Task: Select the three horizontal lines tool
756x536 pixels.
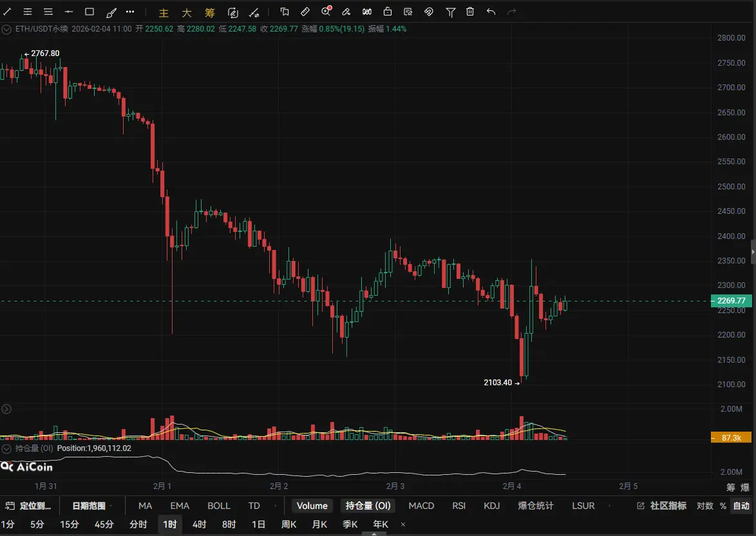Action: (48, 12)
